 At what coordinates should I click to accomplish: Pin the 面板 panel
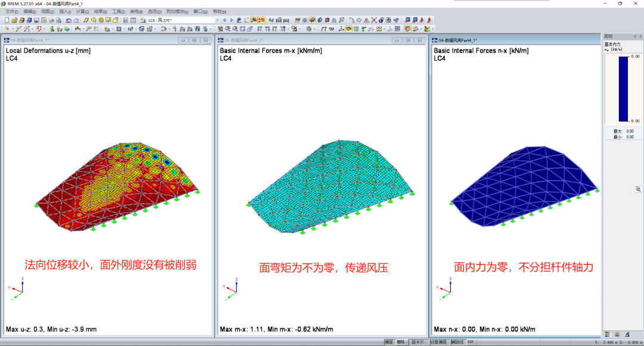click(x=635, y=36)
